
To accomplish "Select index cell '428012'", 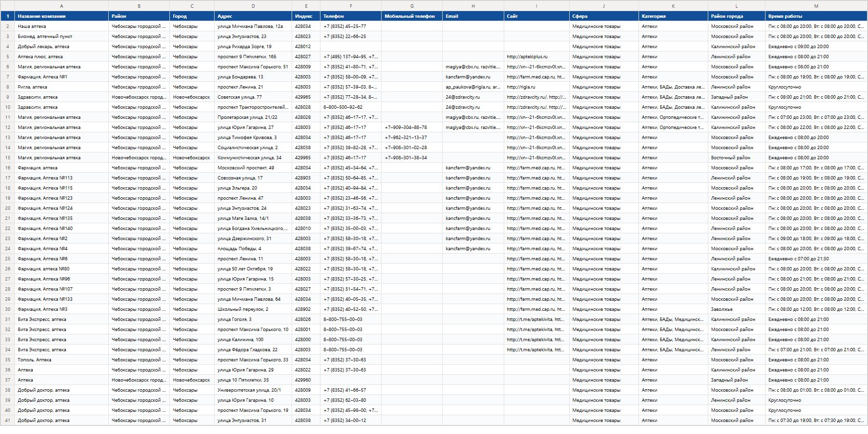I will pyautogui.click(x=306, y=46).
